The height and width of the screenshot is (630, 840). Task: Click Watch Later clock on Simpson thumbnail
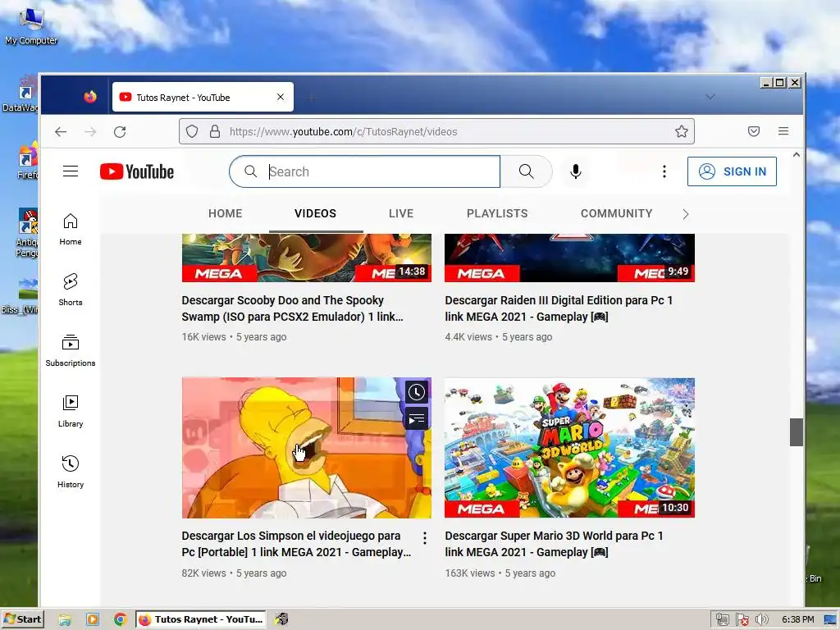(x=416, y=392)
